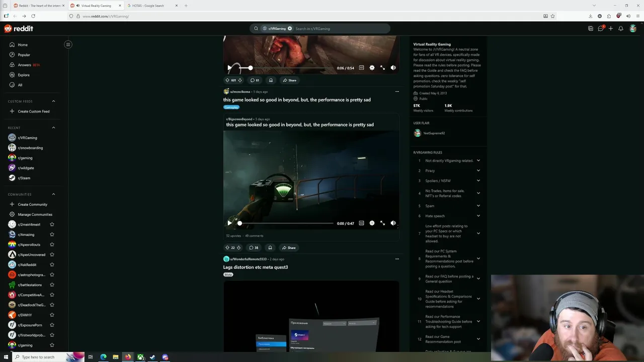The image size is (644, 362).
Task: Click Create Community
Action: tap(32, 204)
